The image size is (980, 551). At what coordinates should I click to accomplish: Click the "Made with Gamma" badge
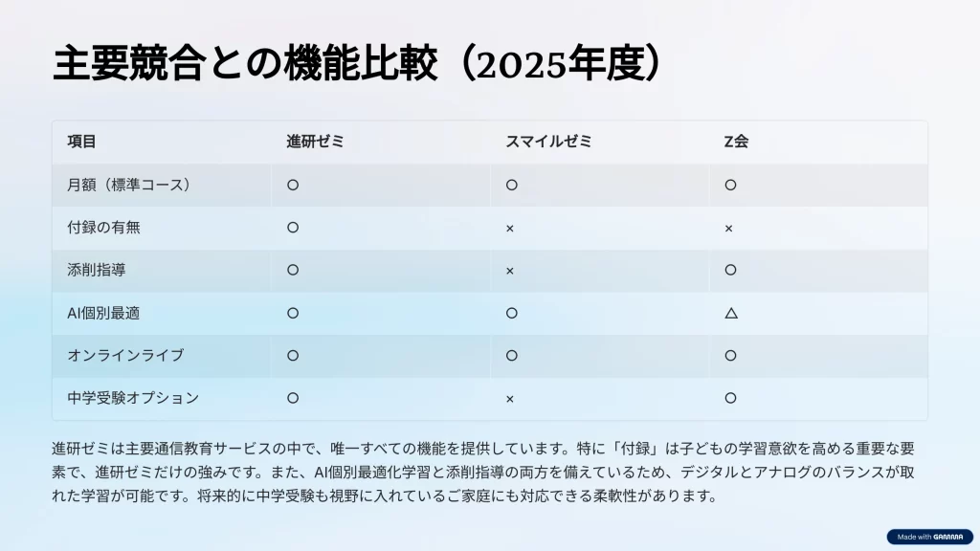pos(928,537)
